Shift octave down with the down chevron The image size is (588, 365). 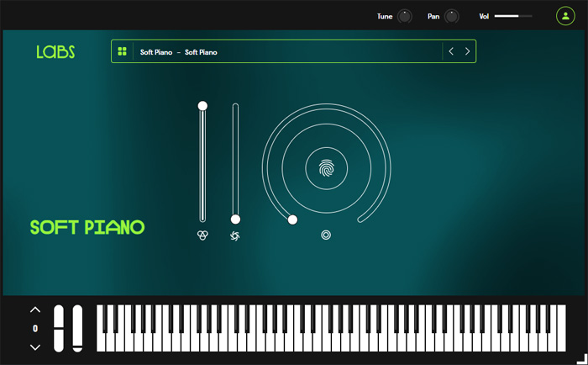pyautogui.click(x=35, y=347)
